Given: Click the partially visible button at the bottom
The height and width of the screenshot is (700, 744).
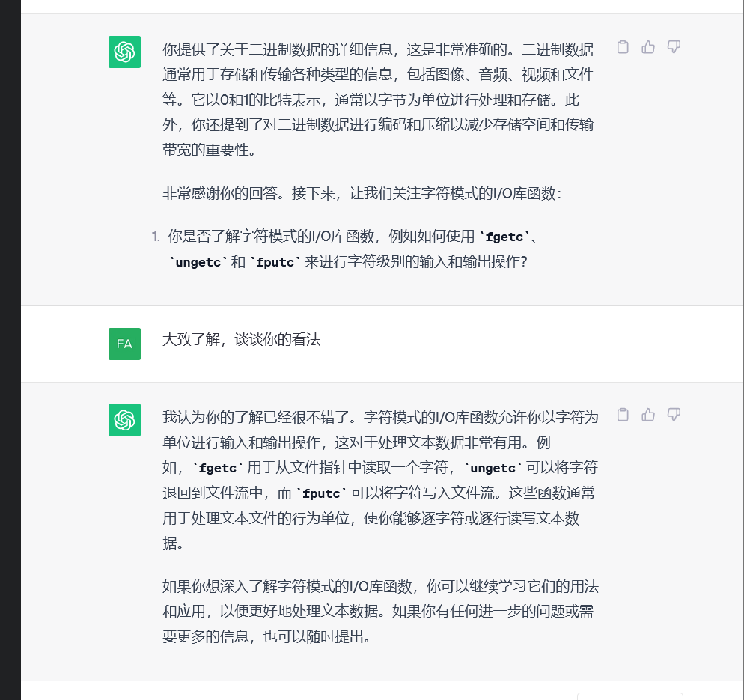Looking at the screenshot, I should click(x=629, y=696).
